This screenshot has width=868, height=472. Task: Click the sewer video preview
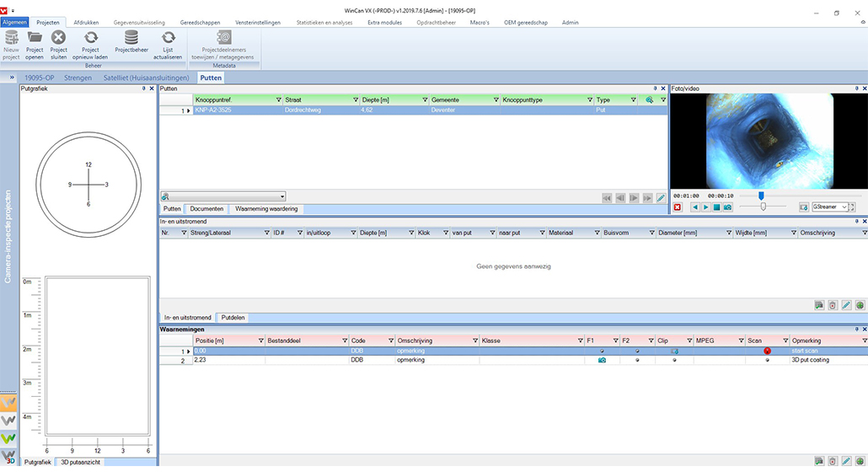coord(769,141)
